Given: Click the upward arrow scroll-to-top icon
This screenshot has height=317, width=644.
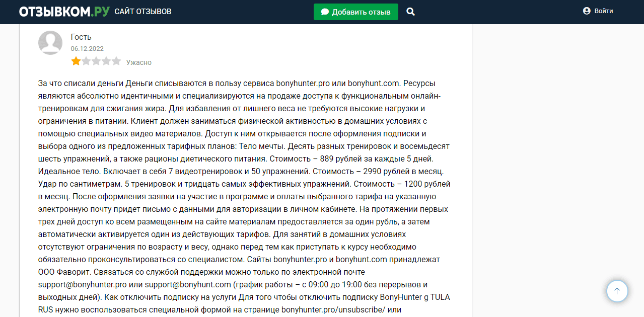Looking at the screenshot, I should point(617,291).
